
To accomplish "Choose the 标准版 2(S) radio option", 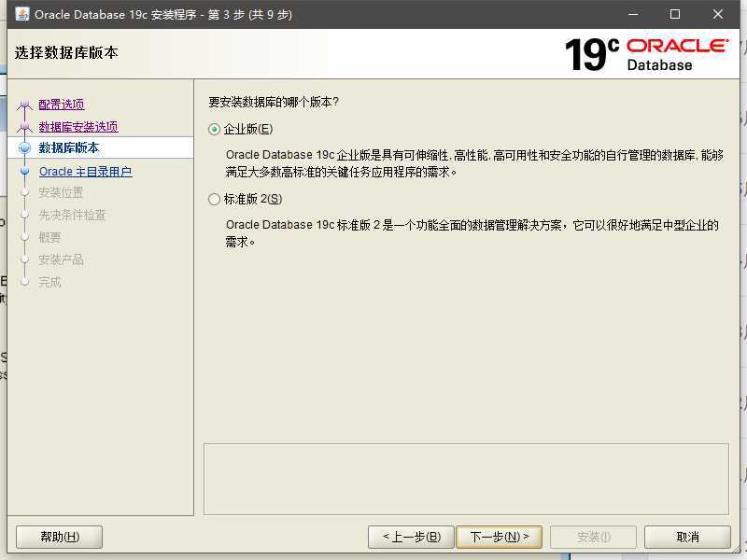I will (215, 199).
